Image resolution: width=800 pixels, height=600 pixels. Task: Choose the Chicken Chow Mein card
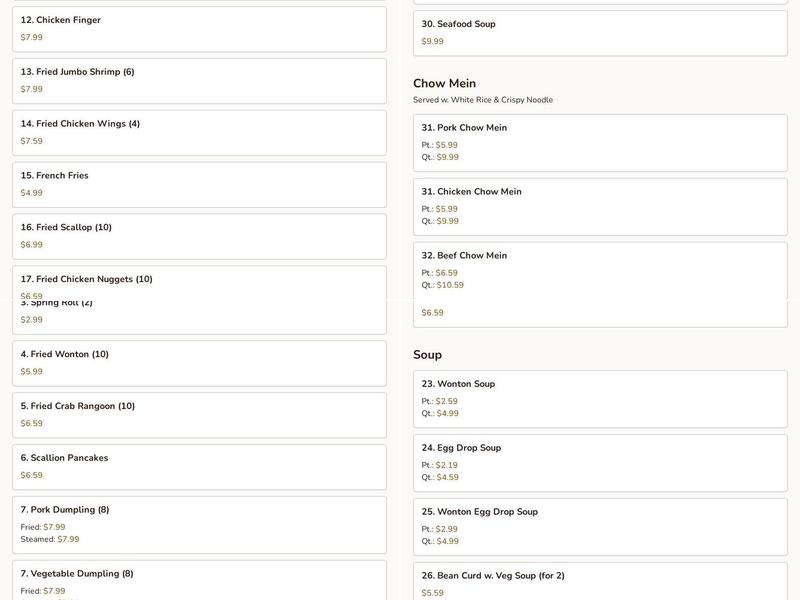coord(600,207)
